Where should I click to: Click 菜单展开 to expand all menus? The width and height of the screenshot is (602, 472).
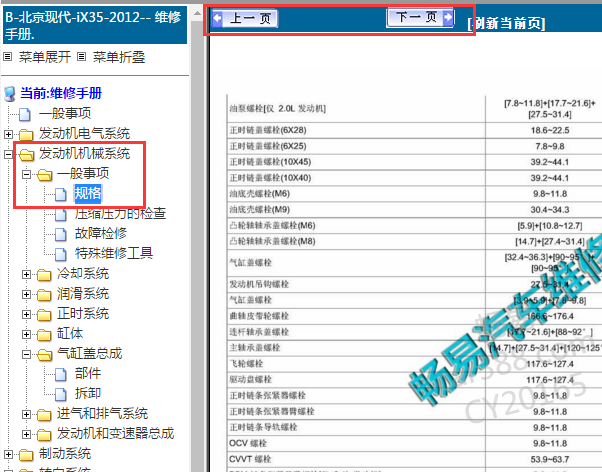coord(45,57)
